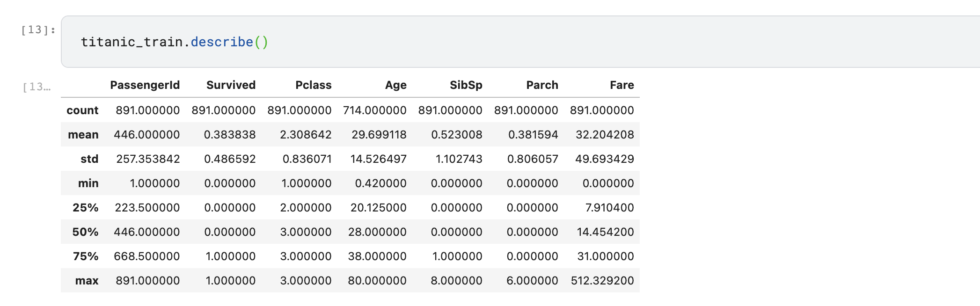Click the Fare 50% value 14.454200
980x306 pixels.
tap(606, 232)
